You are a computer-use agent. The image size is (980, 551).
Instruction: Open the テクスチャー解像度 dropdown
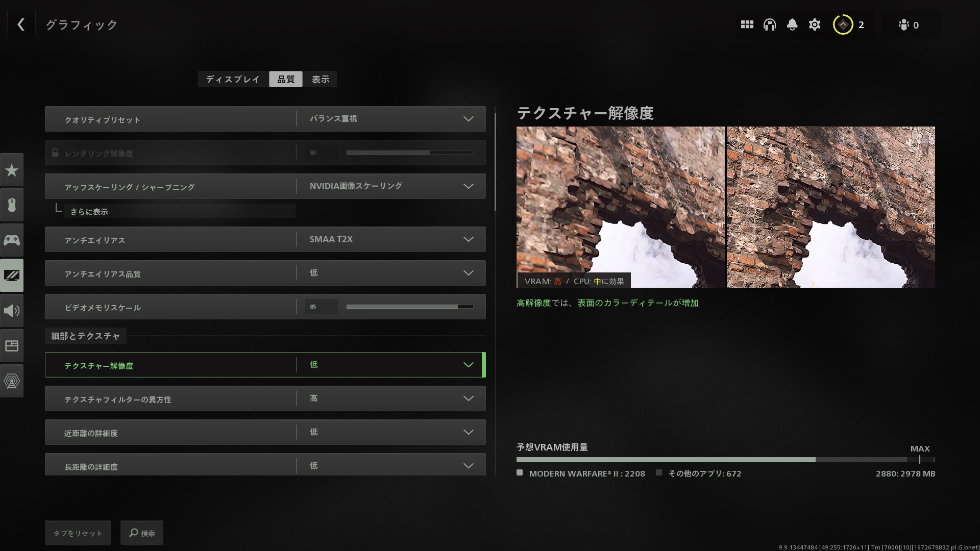pyautogui.click(x=468, y=365)
